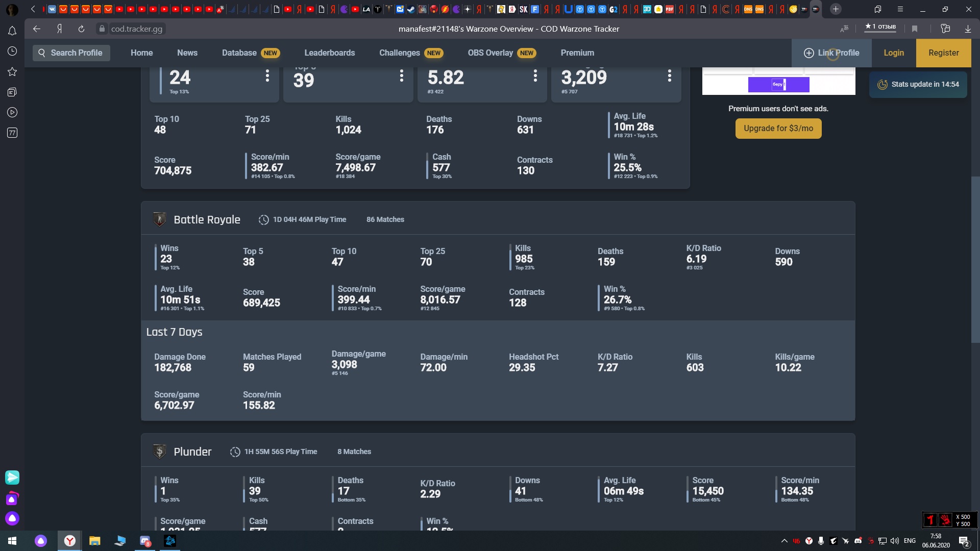
Task: Switch to the G2 tab
Action: click(613, 9)
